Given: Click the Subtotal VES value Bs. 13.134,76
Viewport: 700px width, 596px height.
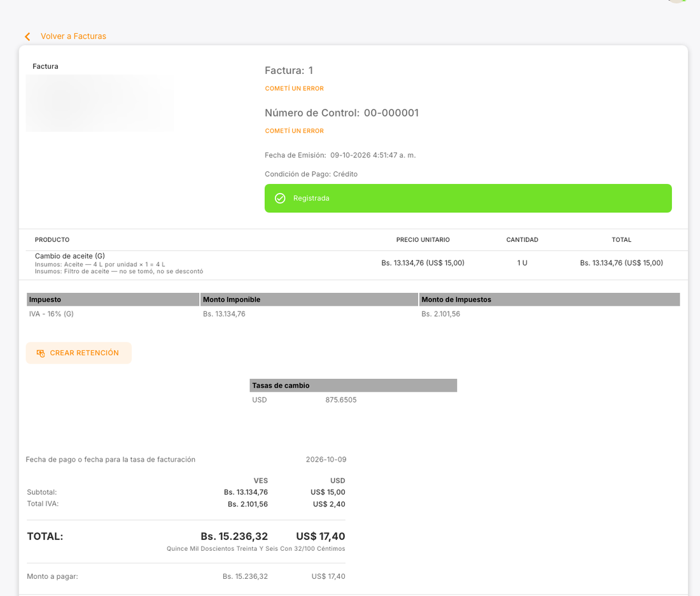Looking at the screenshot, I should point(246,492).
